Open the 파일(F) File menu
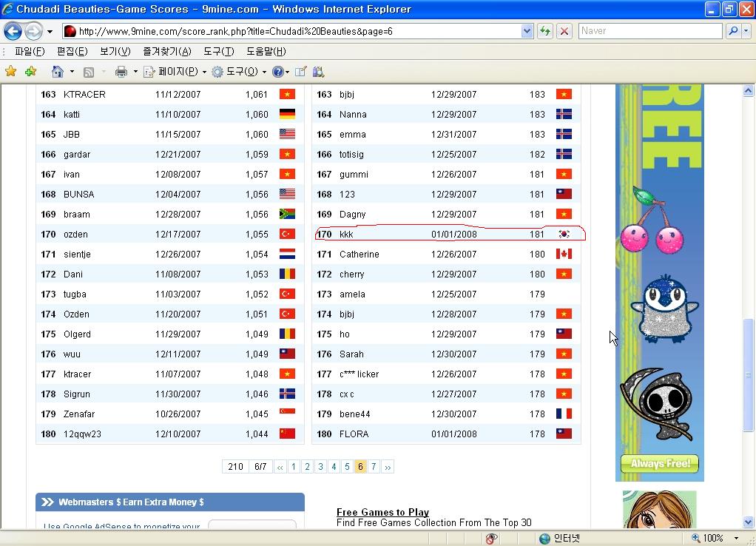Viewport: 756px width, 546px height. click(30, 51)
